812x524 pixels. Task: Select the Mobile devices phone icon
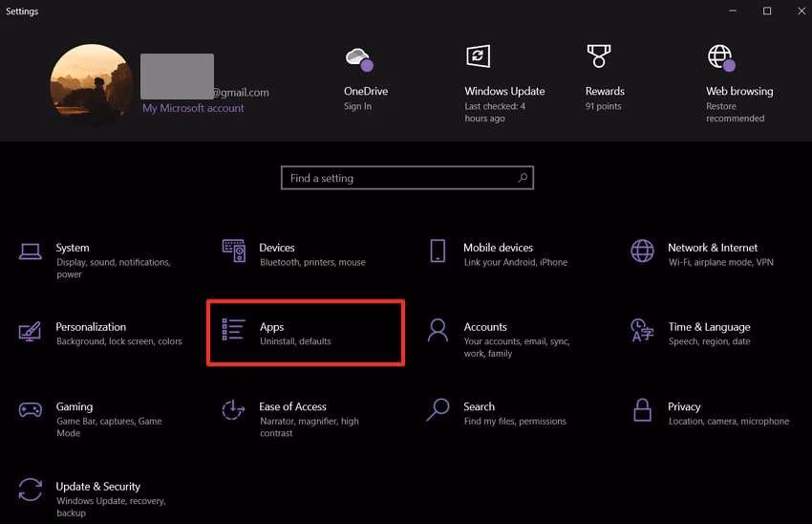438,251
